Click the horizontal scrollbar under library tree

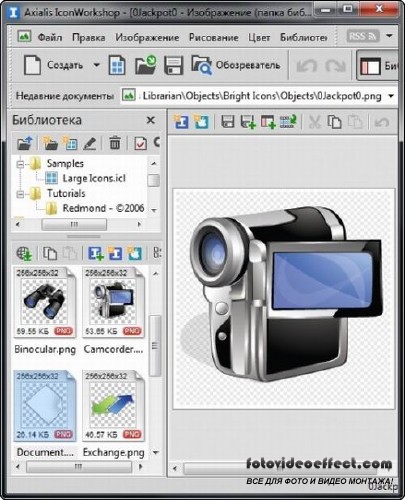tap(79, 224)
